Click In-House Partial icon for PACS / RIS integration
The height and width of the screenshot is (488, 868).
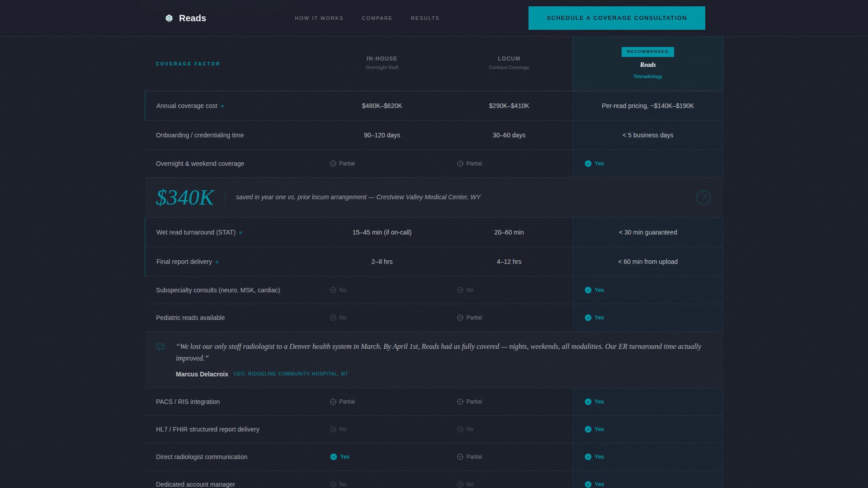click(x=333, y=402)
